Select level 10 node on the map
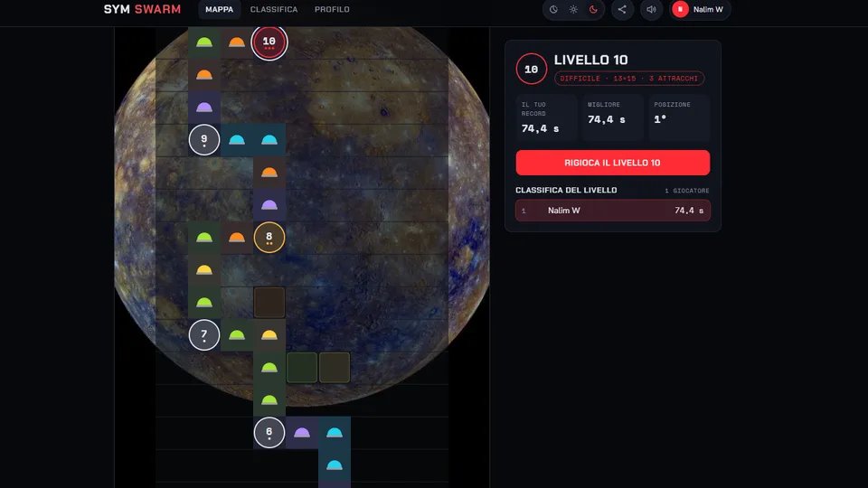This screenshot has height=488, width=868. [269, 42]
